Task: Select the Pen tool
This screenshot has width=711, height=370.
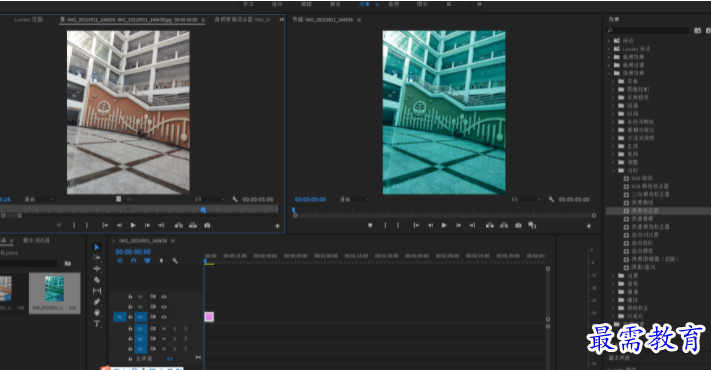Action: coord(97,302)
